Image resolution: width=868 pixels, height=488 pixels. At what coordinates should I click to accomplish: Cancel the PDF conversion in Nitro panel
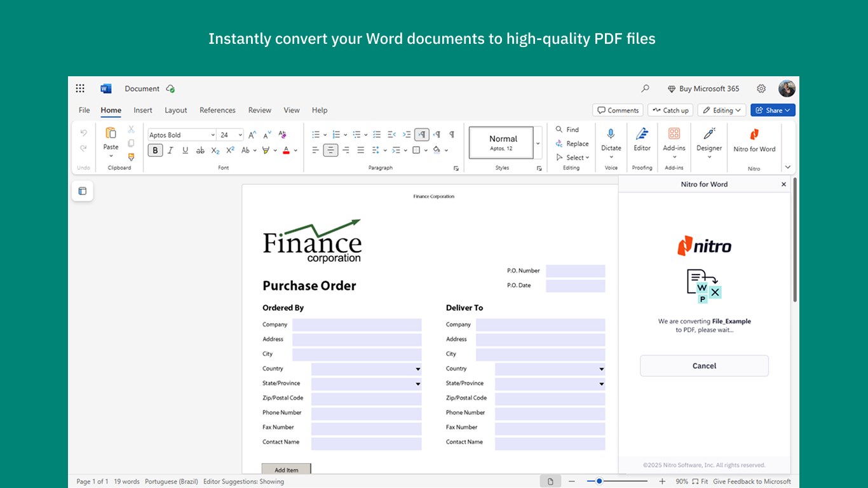click(x=704, y=366)
